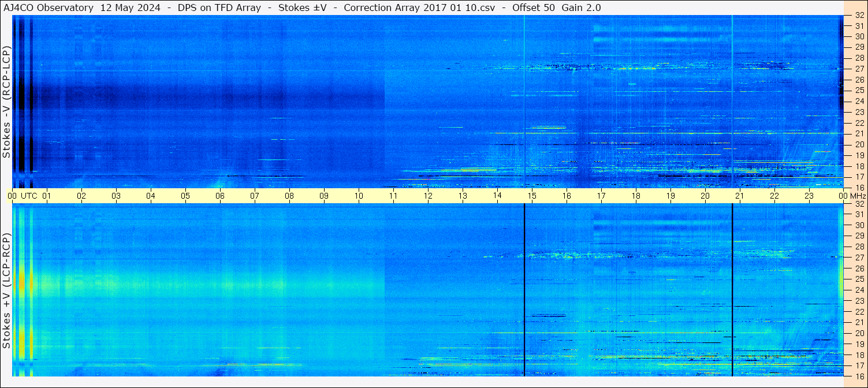Click the 10 hour label on time axis

point(359,196)
